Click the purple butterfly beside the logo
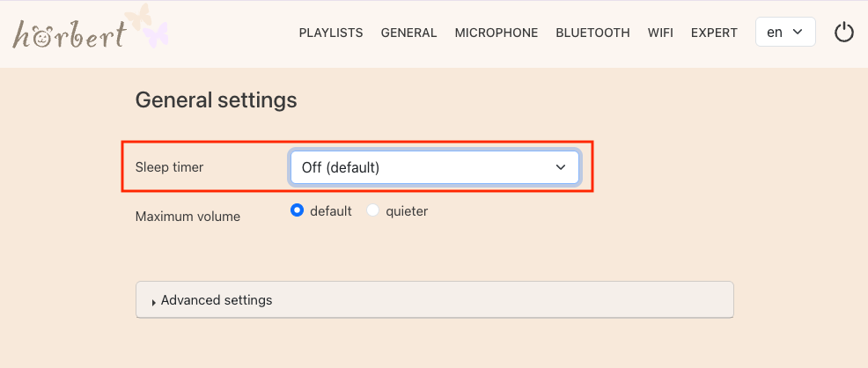The height and width of the screenshot is (368, 868). click(156, 36)
